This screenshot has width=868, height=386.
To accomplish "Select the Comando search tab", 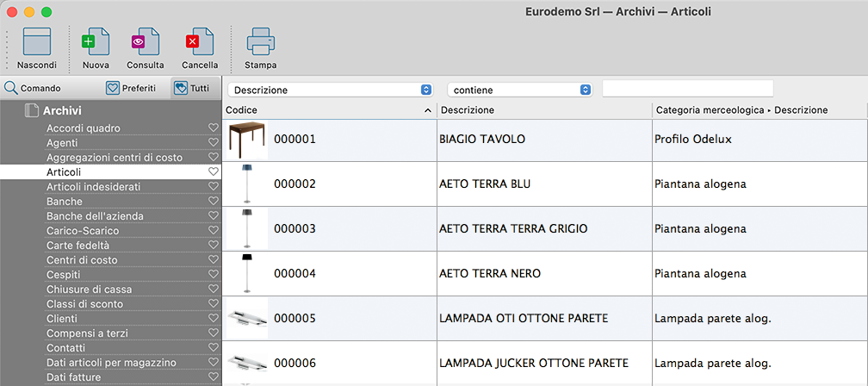I will click(33, 88).
